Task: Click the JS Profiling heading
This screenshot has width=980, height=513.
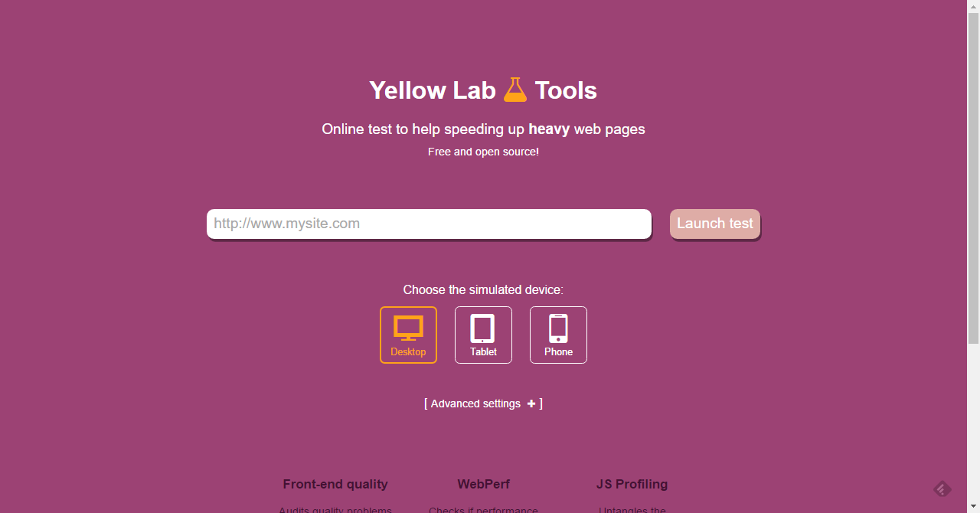Action: coord(632,484)
